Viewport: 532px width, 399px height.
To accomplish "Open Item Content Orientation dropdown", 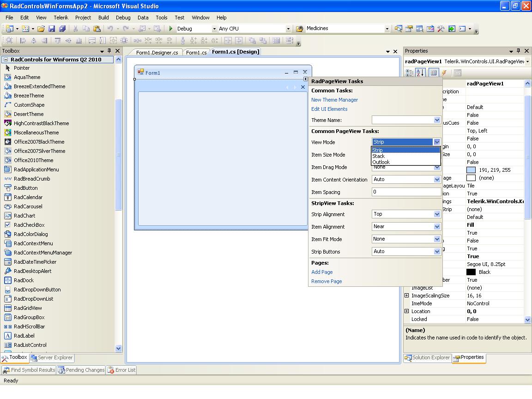I will [437, 180].
